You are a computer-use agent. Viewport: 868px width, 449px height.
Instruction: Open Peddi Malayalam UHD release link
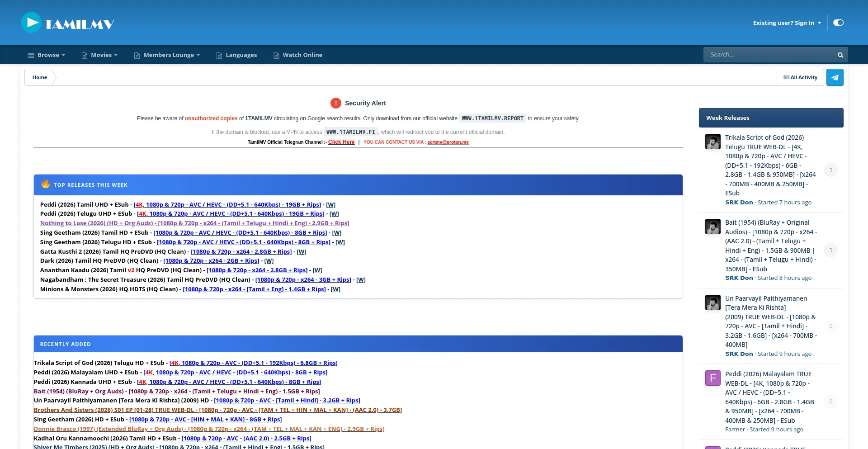click(x=236, y=372)
